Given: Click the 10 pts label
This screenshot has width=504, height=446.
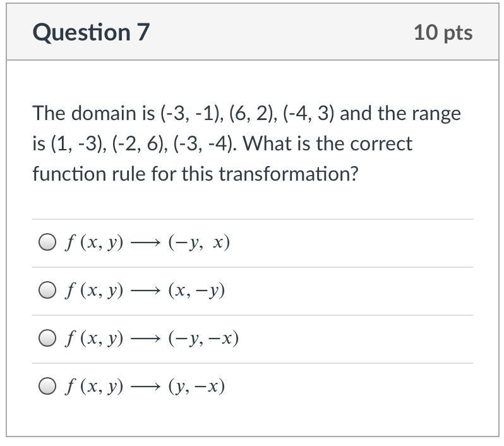Looking at the screenshot, I should pyautogui.click(x=443, y=32).
